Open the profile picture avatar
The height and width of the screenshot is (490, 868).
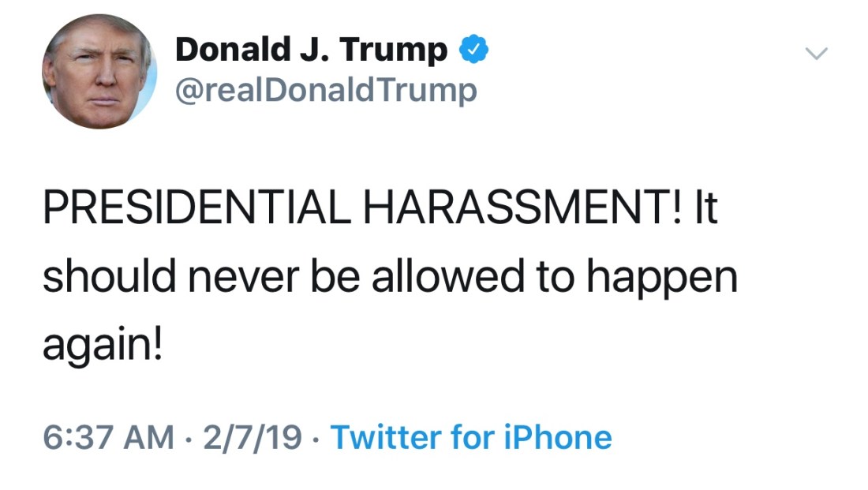tap(99, 72)
